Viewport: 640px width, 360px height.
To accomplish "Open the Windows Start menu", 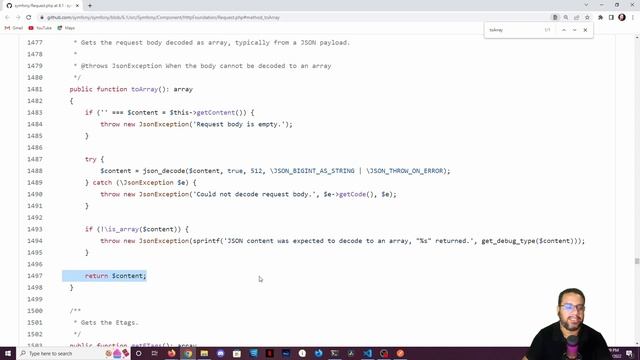I will (x=8, y=353).
